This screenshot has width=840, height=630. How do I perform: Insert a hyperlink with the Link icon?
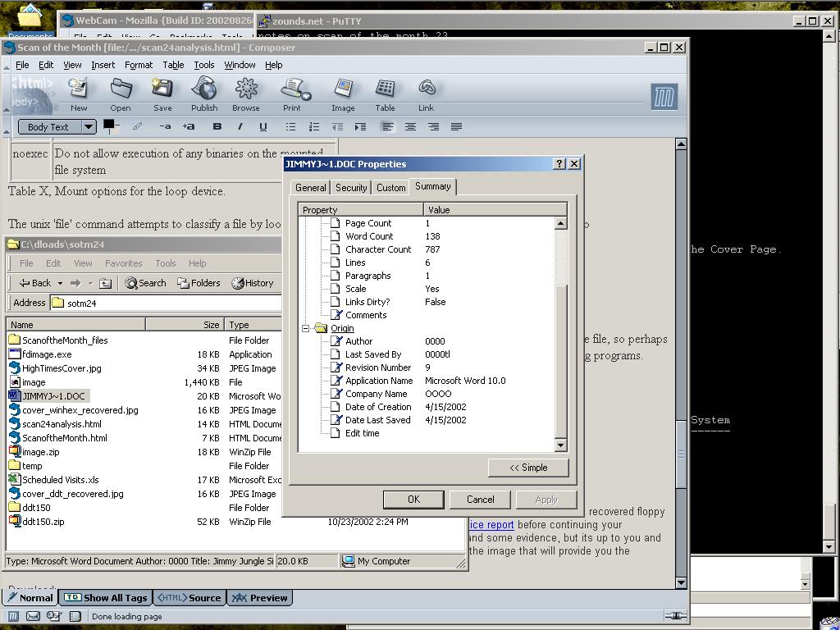(427, 94)
